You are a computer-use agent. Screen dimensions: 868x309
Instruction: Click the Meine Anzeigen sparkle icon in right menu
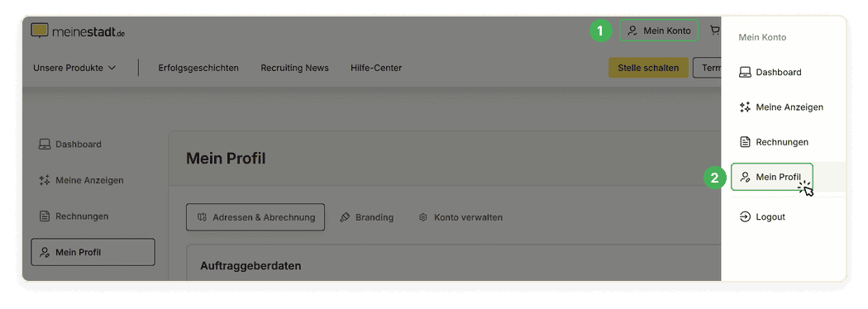click(745, 107)
